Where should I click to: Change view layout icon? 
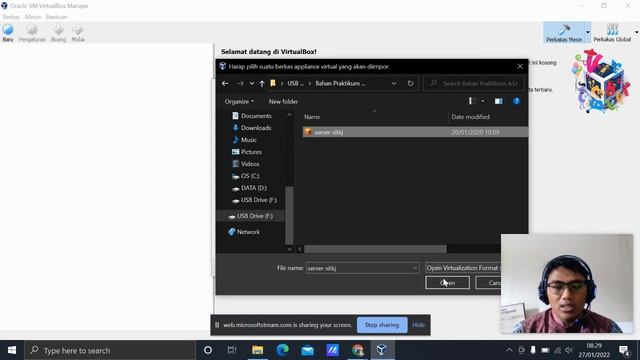pos(472,101)
